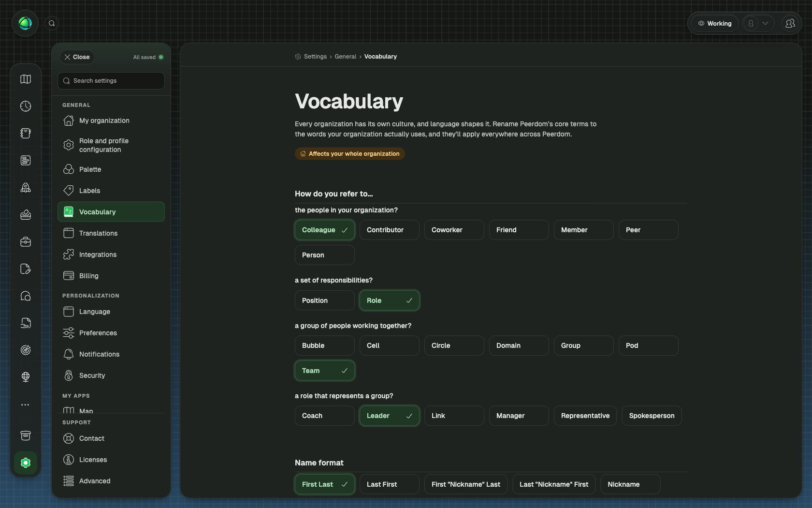Choose Member as people term

[584, 230]
